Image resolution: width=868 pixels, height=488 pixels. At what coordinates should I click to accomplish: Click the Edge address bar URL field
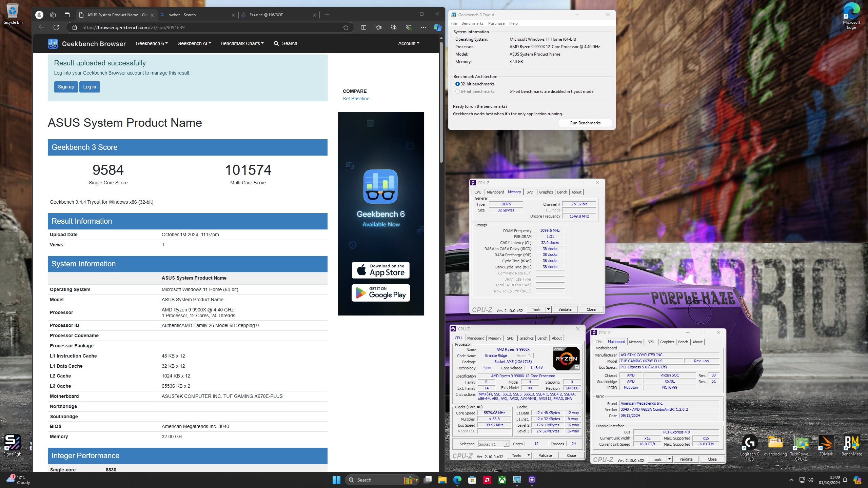point(210,27)
